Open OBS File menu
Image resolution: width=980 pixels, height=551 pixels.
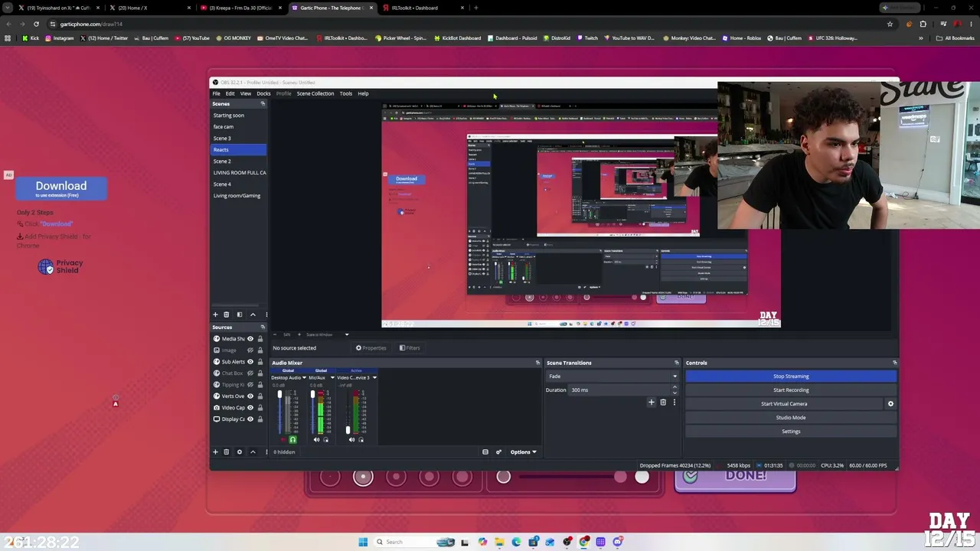coord(216,93)
